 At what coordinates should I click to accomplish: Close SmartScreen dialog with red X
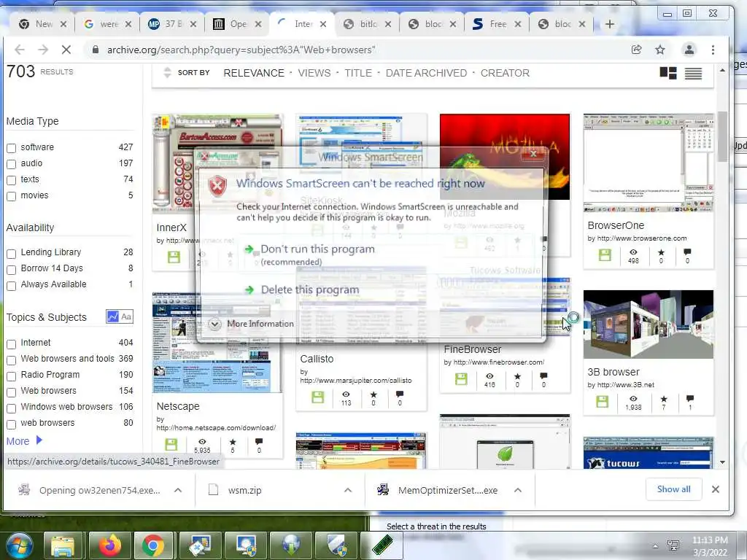533,154
